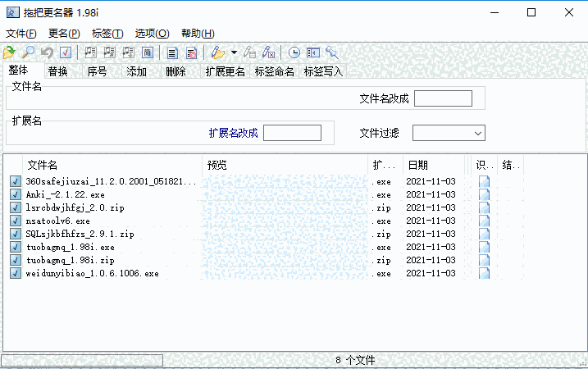The height and width of the screenshot is (369, 588).
Task: Switch to the 标签命名 tab
Action: [275, 71]
